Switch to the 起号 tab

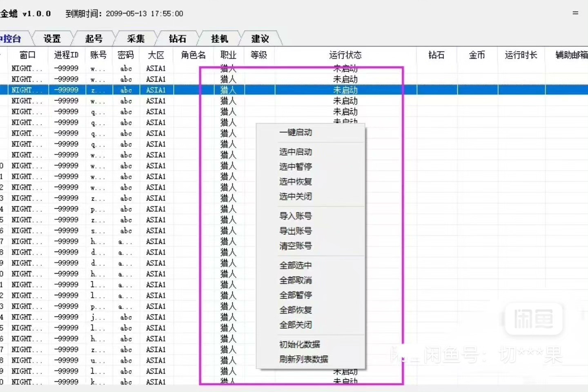click(94, 39)
